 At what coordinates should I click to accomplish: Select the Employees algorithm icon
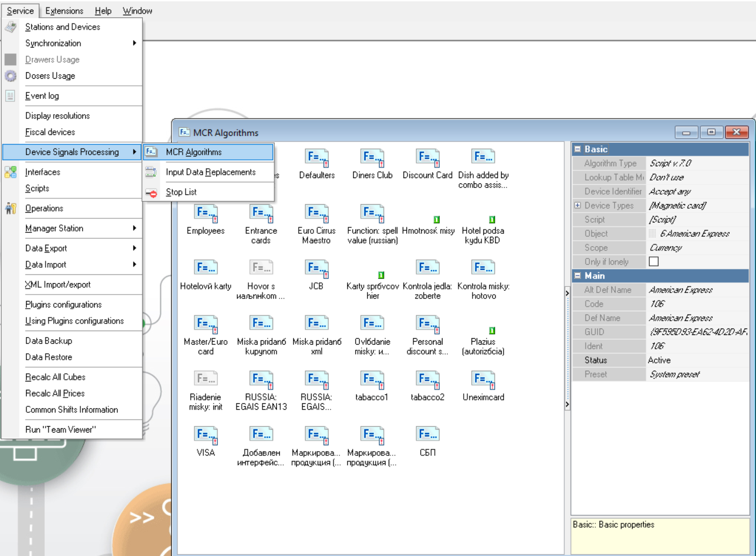[206, 214]
